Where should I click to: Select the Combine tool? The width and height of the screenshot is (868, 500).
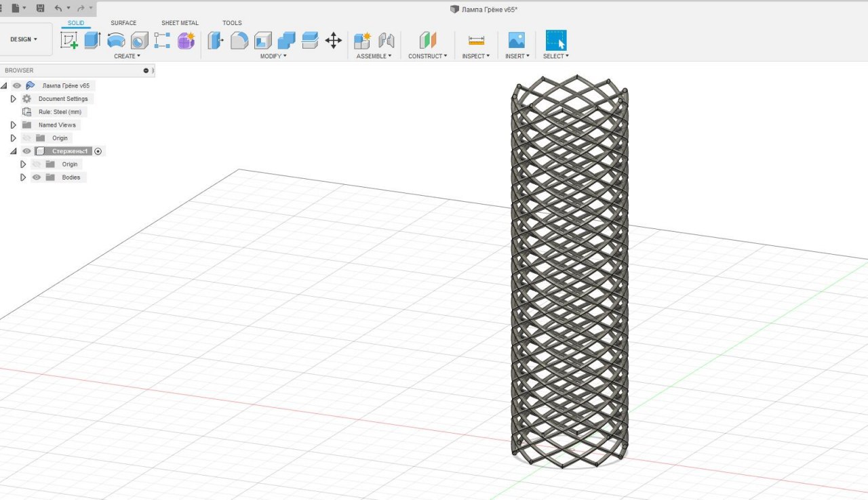[287, 41]
